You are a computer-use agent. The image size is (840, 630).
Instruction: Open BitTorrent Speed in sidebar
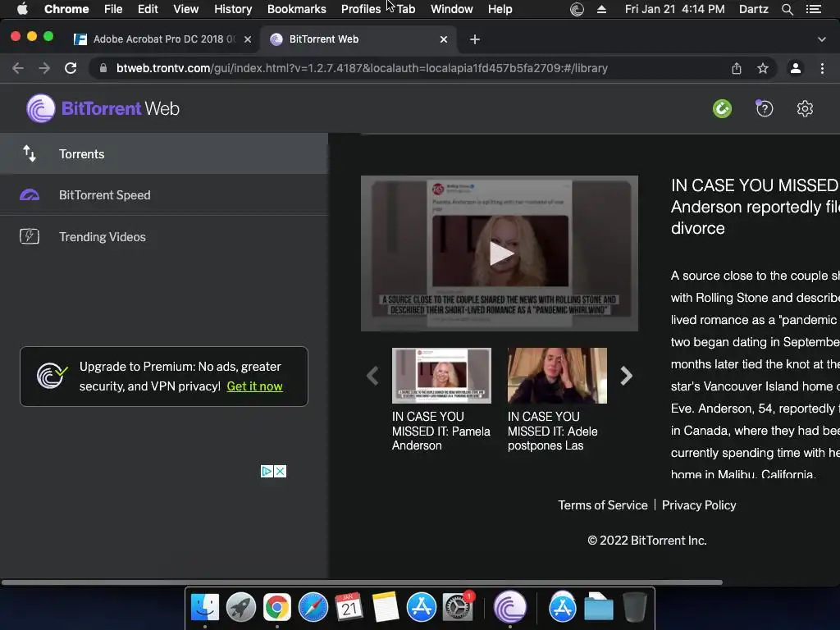tap(163, 195)
